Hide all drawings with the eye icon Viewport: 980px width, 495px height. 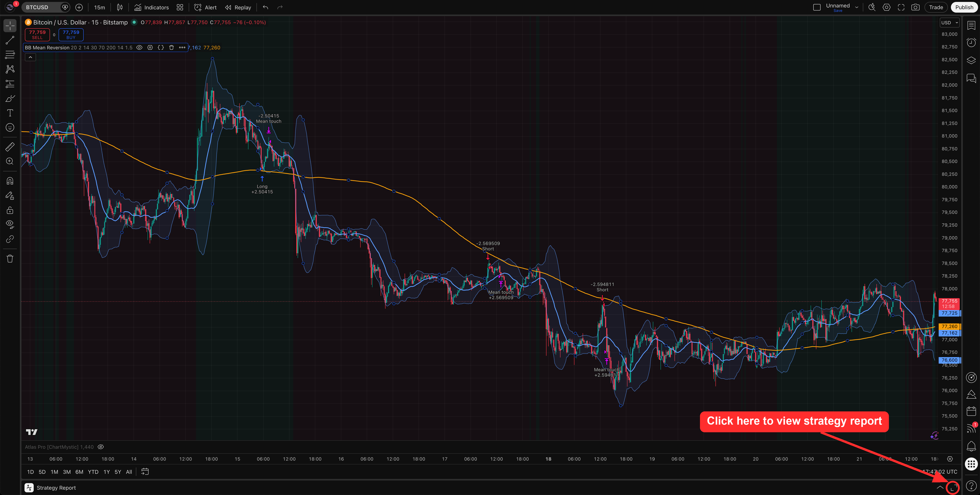coord(10,224)
